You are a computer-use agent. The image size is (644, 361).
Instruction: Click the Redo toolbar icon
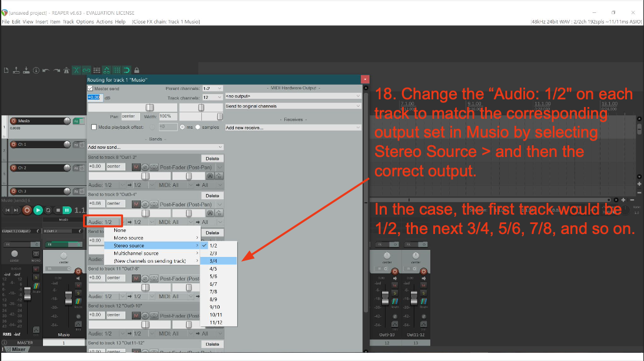[x=57, y=70]
